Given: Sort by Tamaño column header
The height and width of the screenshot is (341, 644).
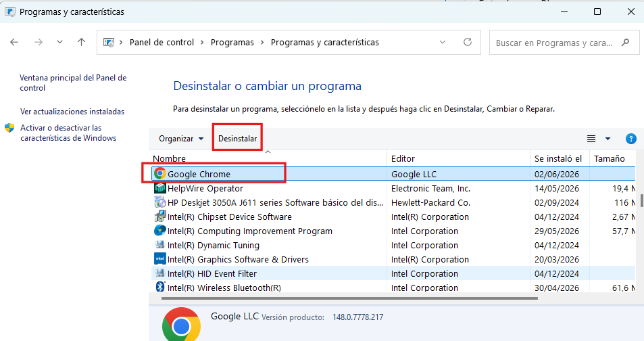Looking at the screenshot, I should click(609, 158).
